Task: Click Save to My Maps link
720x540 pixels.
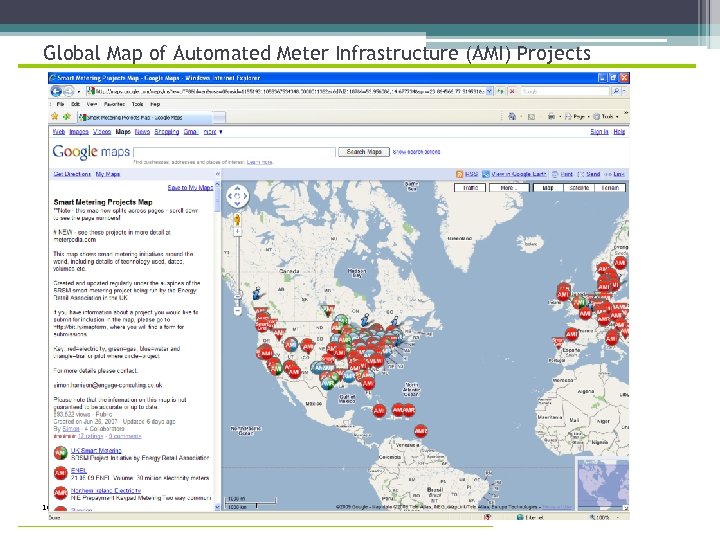Action: tap(190, 187)
